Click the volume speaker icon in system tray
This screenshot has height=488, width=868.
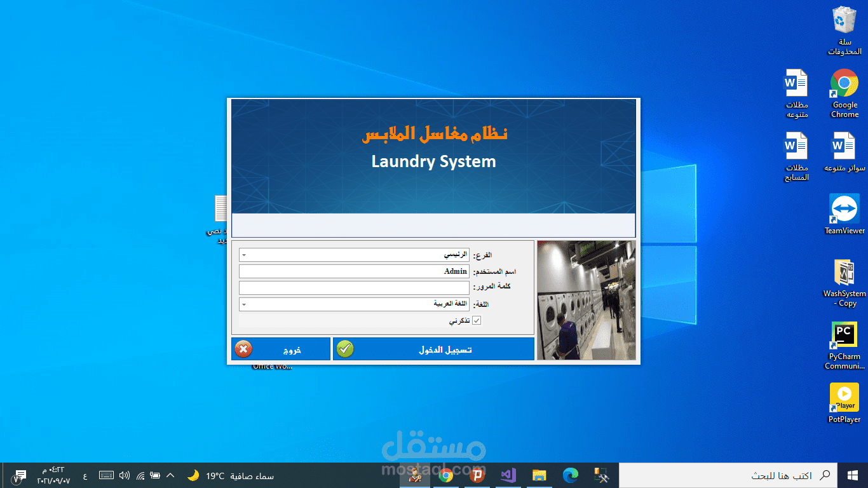point(125,475)
